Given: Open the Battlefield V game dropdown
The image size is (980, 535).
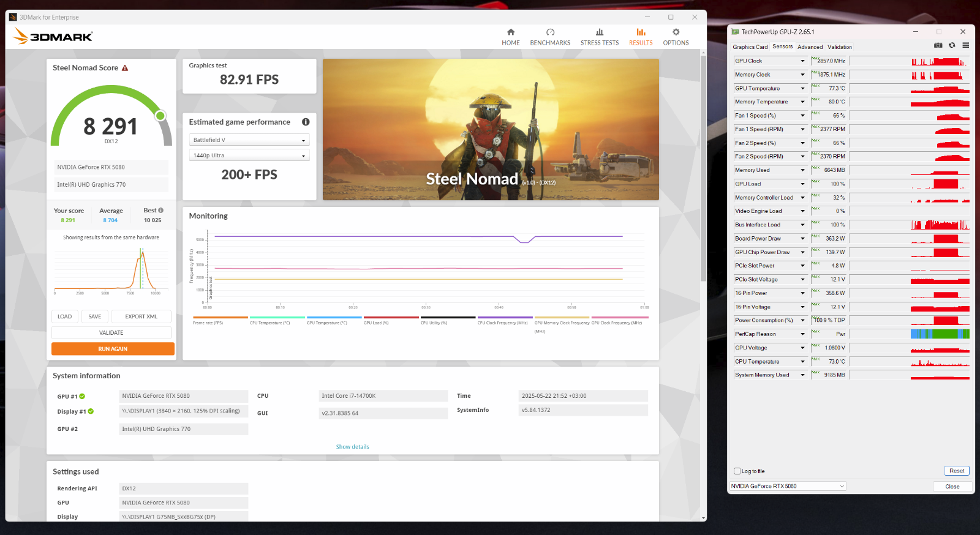Looking at the screenshot, I should (x=249, y=140).
